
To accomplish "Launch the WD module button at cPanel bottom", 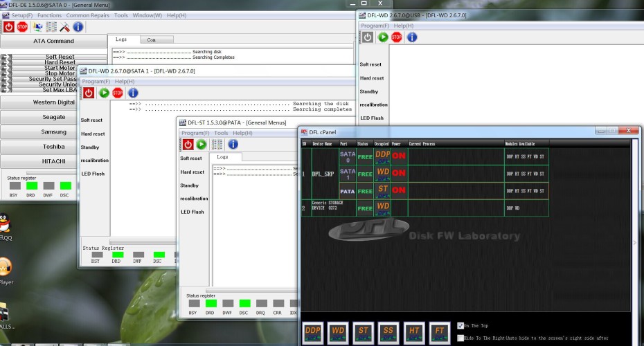I will 338,332.
